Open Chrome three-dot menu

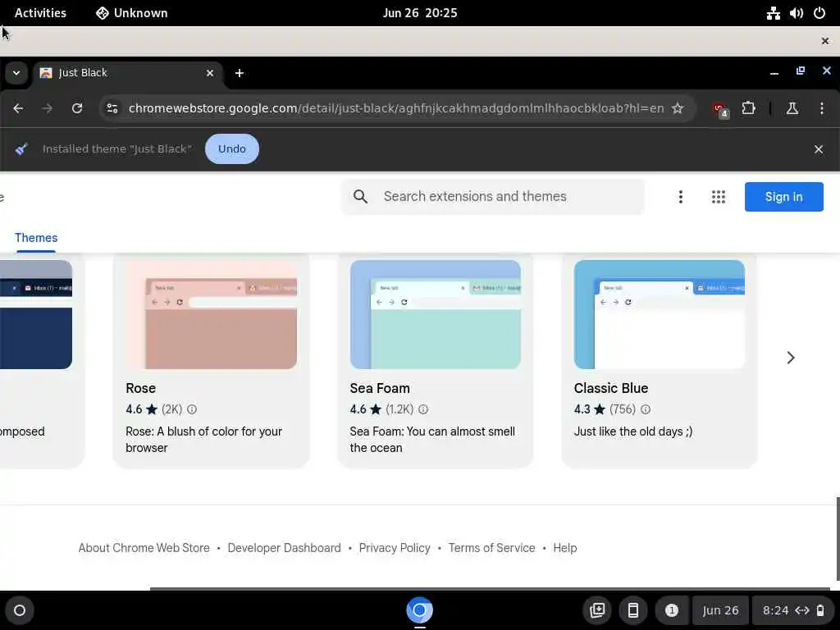tap(822, 108)
